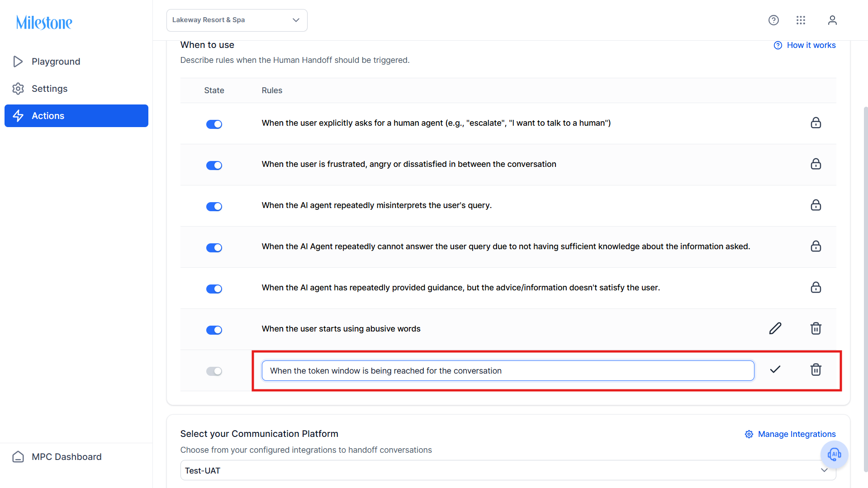Click the State column header
Screen dimensions: 868x488
tap(214, 90)
